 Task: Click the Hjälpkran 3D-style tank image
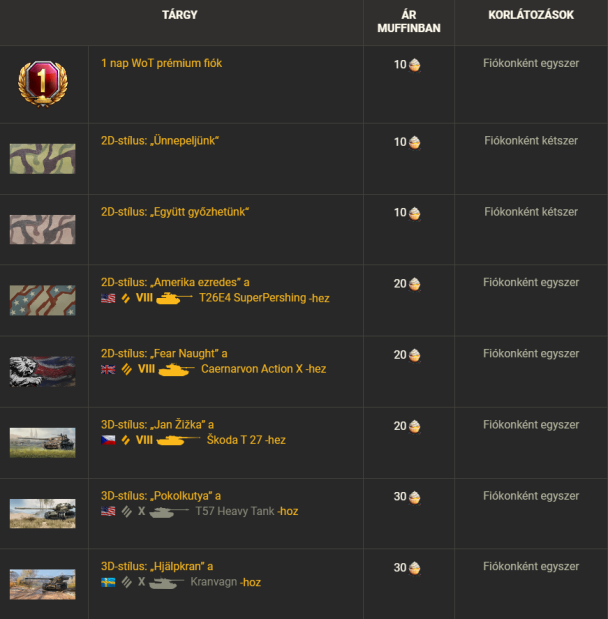tap(43, 584)
